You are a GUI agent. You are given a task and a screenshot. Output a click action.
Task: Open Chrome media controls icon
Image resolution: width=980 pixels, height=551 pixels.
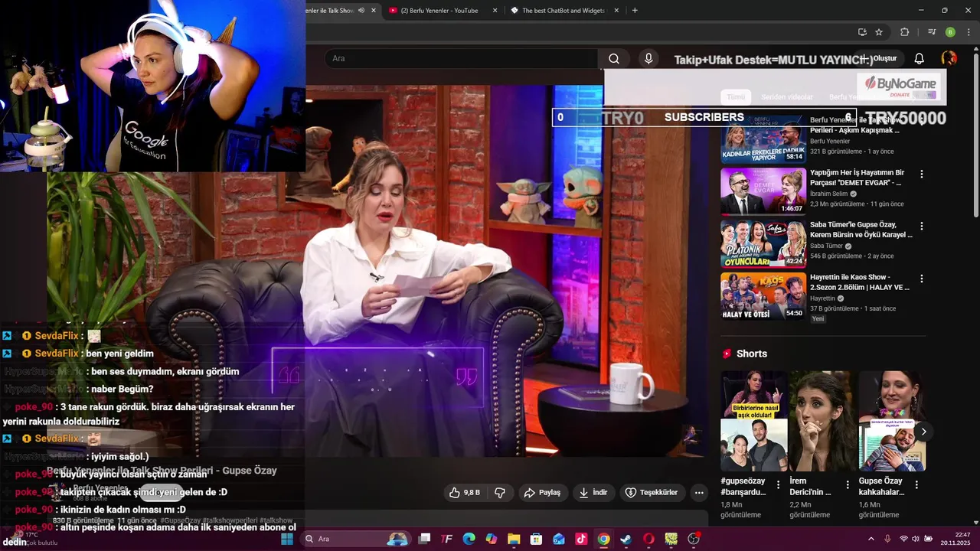(x=932, y=32)
